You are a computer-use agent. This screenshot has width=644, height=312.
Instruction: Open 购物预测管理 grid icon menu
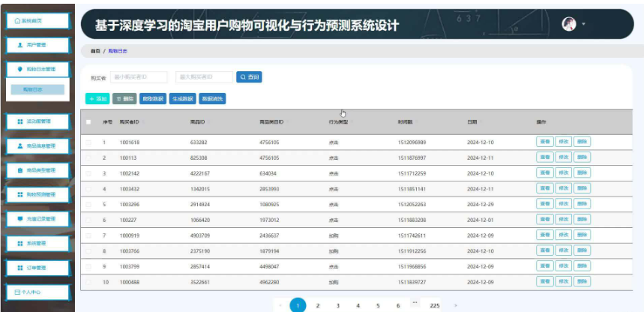[x=37, y=194]
